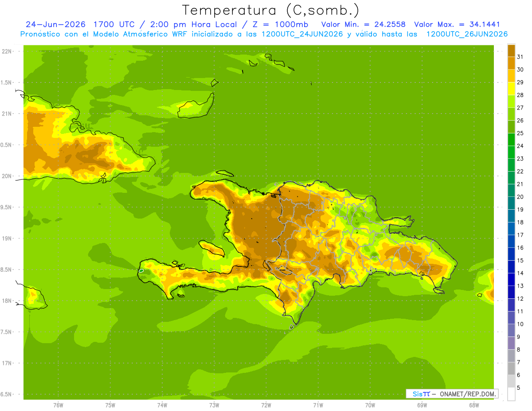Click the '74W' longitude label
Screen dimensions: 532x411
(162, 405)
